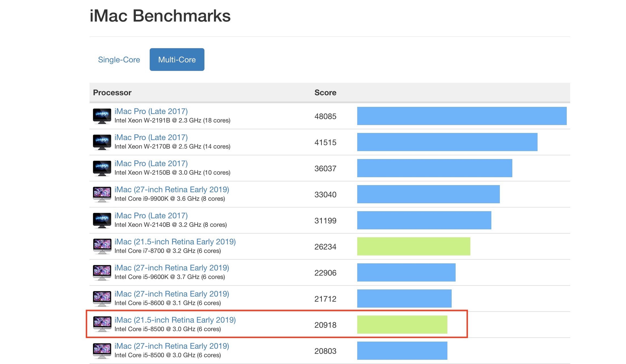Open iMac 27-inch link for i5-9600K

pos(172,268)
